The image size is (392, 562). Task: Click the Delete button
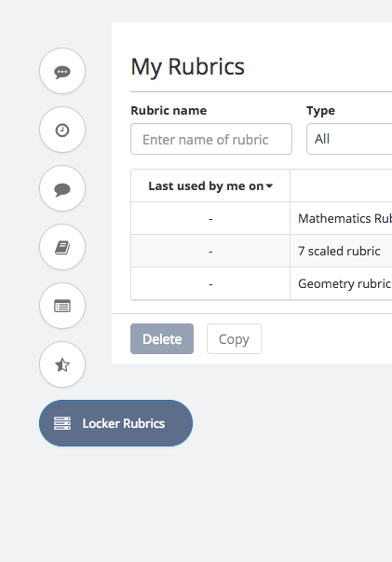click(162, 338)
